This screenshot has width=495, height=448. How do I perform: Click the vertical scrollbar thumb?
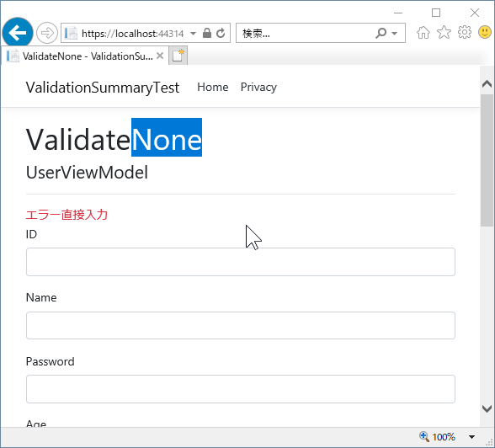(487, 160)
